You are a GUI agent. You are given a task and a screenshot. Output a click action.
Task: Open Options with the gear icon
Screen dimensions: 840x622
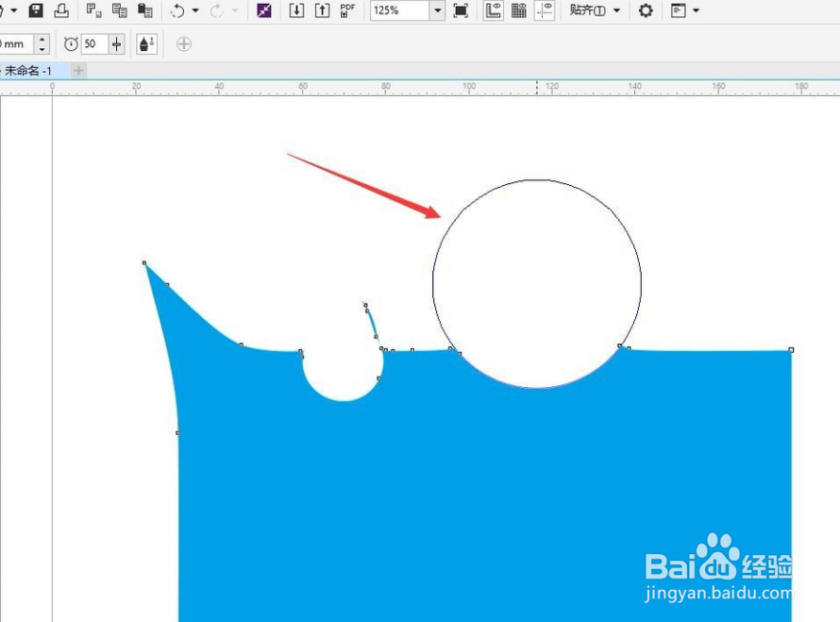click(x=646, y=10)
